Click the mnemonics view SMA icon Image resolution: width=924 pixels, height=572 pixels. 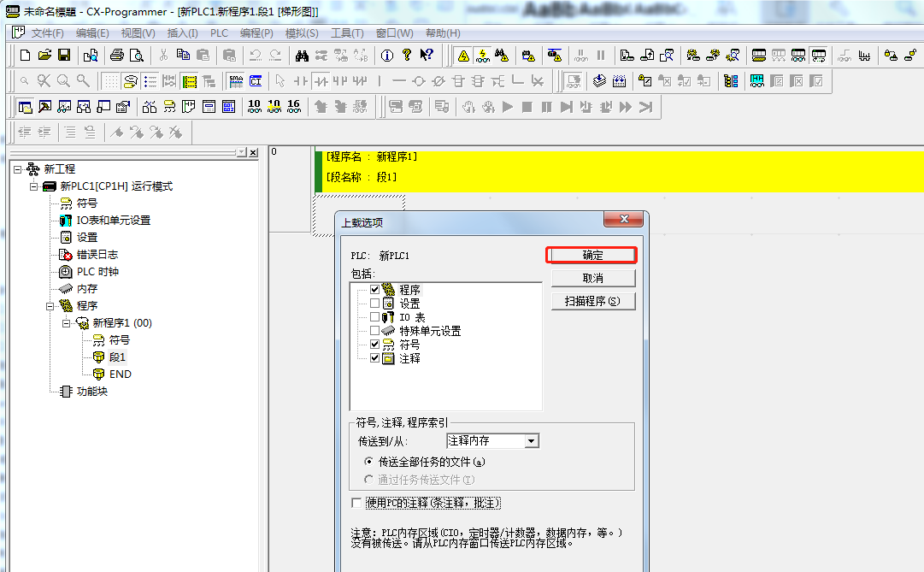[236, 80]
